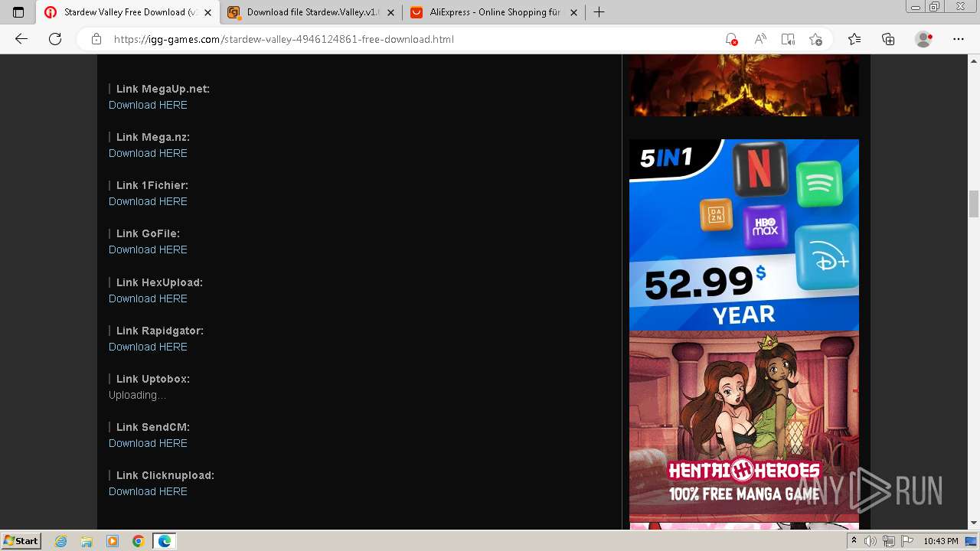This screenshot has width=980, height=551.
Task: Select the Uploading... status text
Action: coord(137,395)
